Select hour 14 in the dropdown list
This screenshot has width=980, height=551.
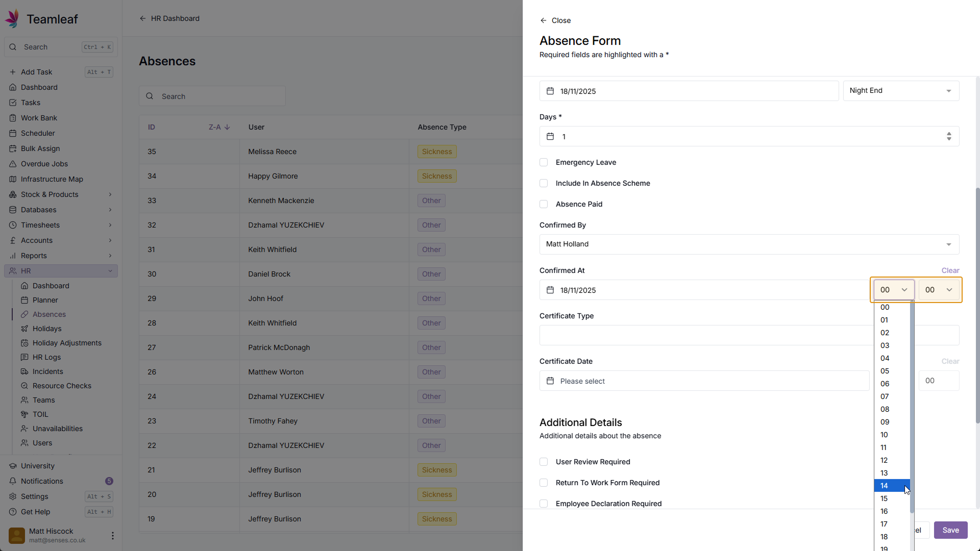891,486
